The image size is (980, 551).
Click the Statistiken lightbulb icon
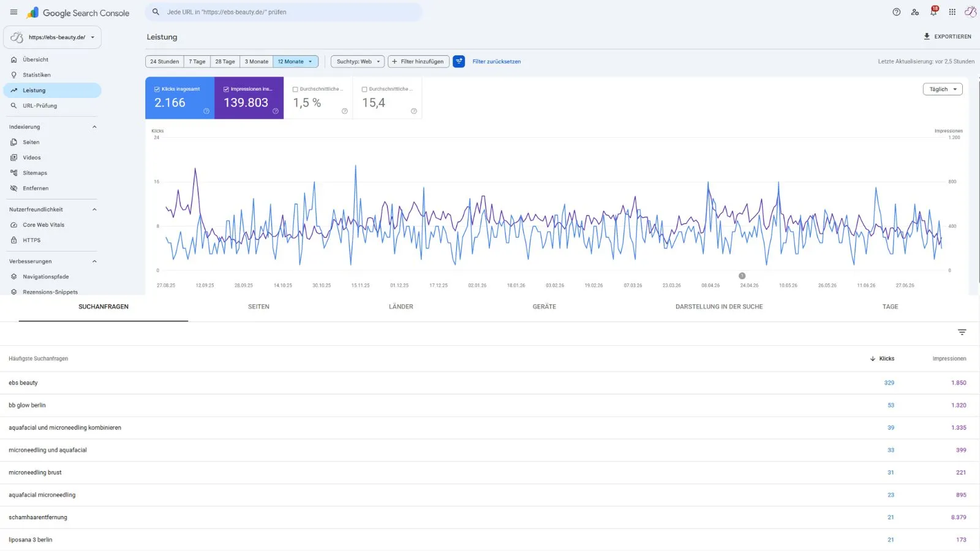coord(13,75)
